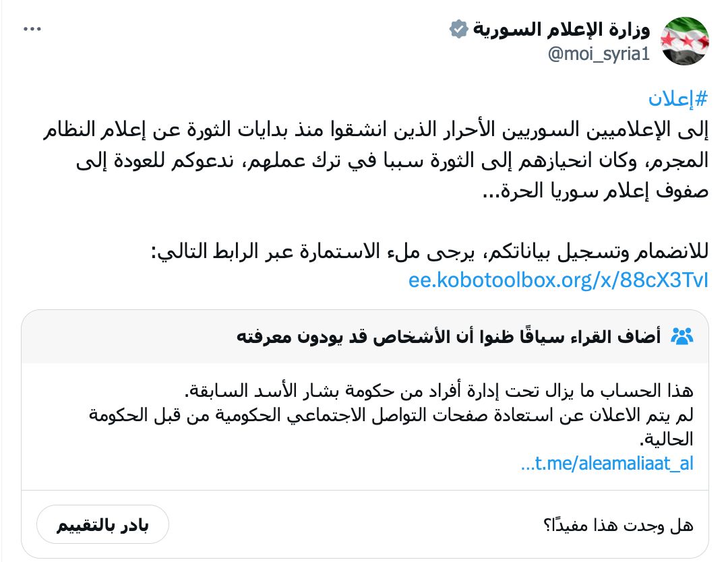
Task: Open the tweet options three-dot menu
Action: point(32,28)
